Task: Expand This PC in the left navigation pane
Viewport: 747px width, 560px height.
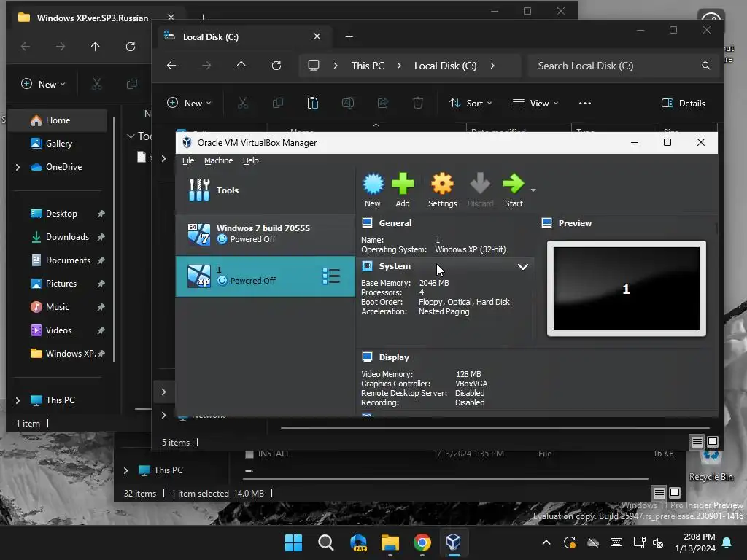Action: coord(18,400)
